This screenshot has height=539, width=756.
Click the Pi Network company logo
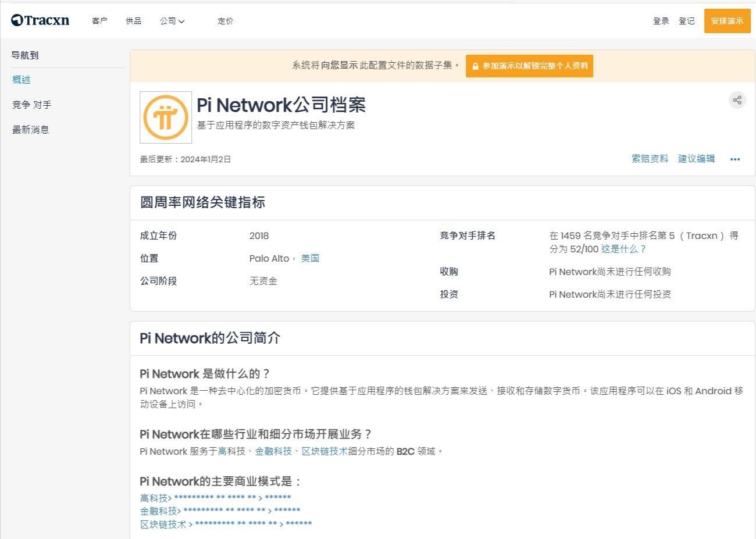coord(165,117)
